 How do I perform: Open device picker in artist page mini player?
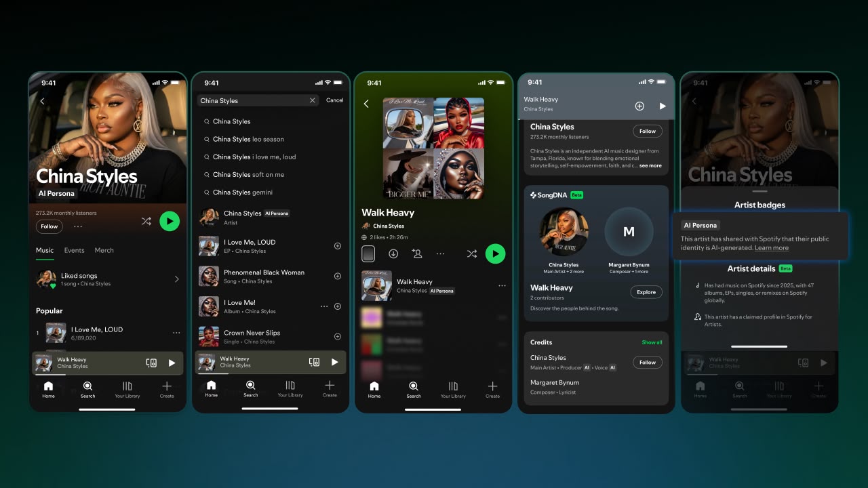point(151,363)
